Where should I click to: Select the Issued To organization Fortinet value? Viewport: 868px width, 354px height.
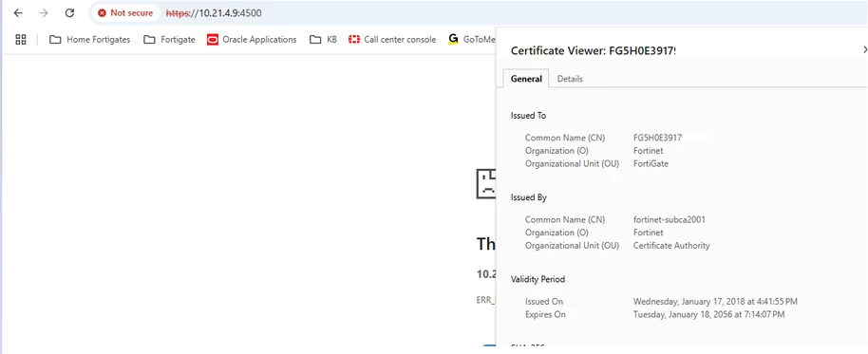[x=649, y=151]
